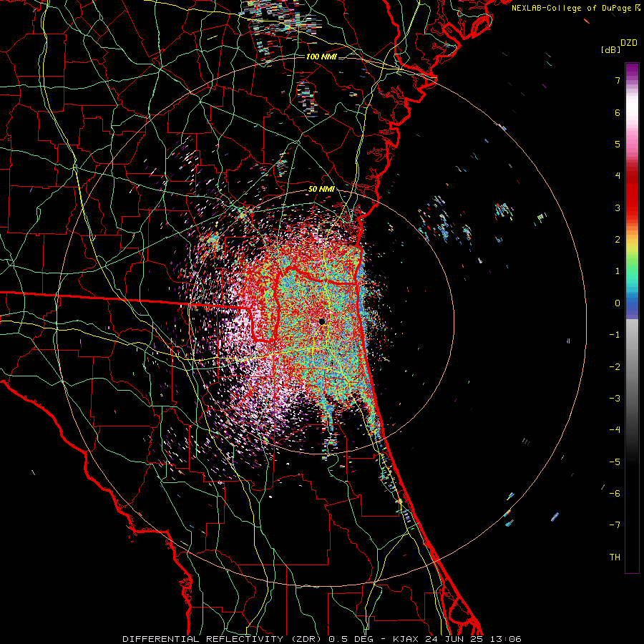This screenshot has height=644, width=644.
Task: Click the 3 dB scale label
Action: (x=618, y=208)
